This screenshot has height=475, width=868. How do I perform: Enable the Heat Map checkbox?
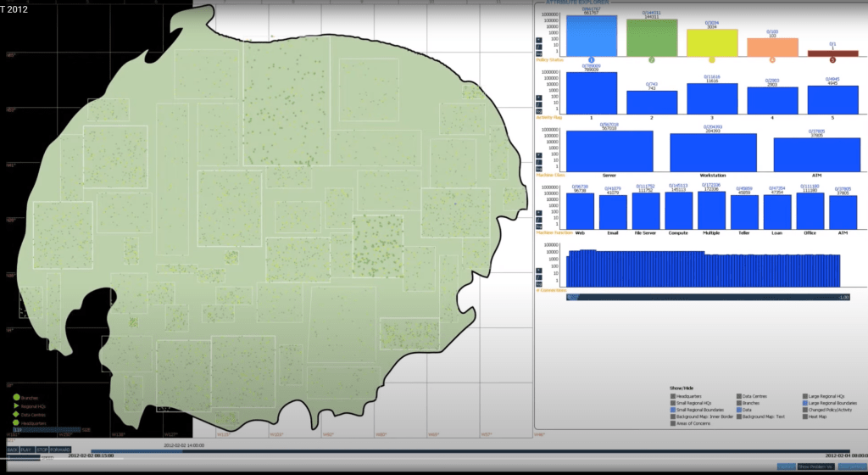tap(806, 416)
